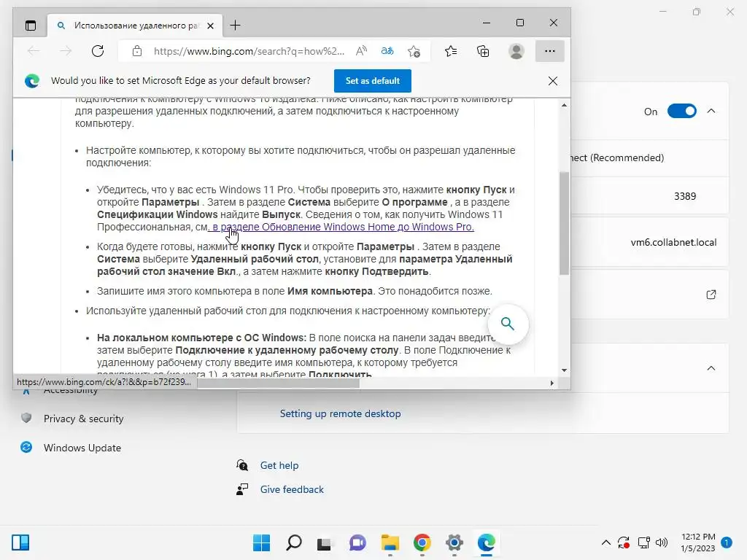Open Chat from the taskbar
Viewport: 747px width, 560px height.
point(357,542)
